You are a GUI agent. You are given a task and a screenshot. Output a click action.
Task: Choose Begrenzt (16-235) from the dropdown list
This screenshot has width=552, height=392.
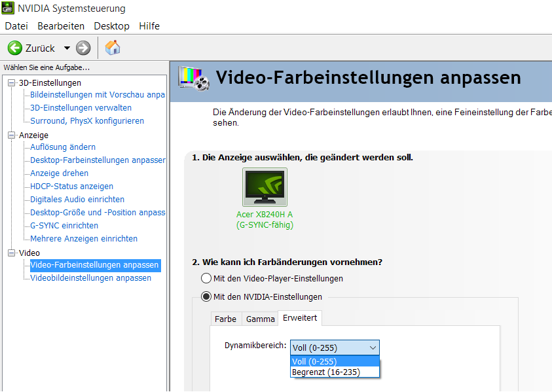pos(335,372)
